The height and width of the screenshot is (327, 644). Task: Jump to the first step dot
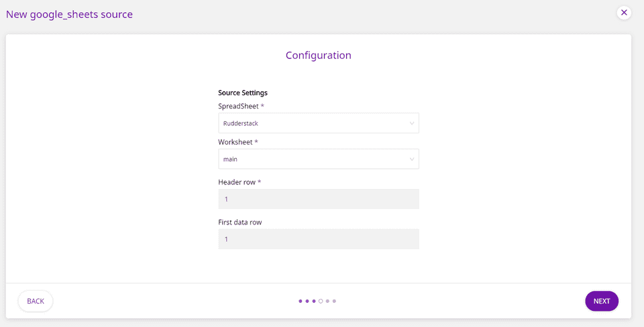pyautogui.click(x=301, y=301)
